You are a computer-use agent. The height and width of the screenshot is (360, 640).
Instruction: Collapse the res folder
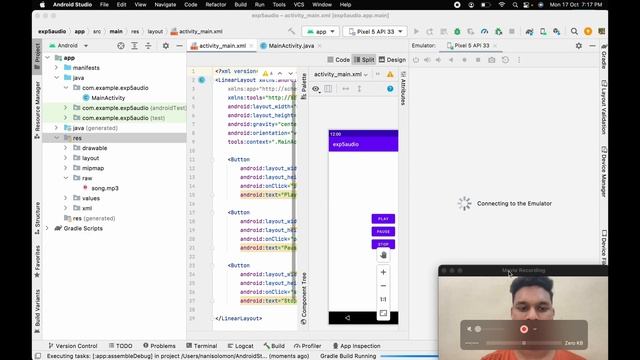(56, 138)
